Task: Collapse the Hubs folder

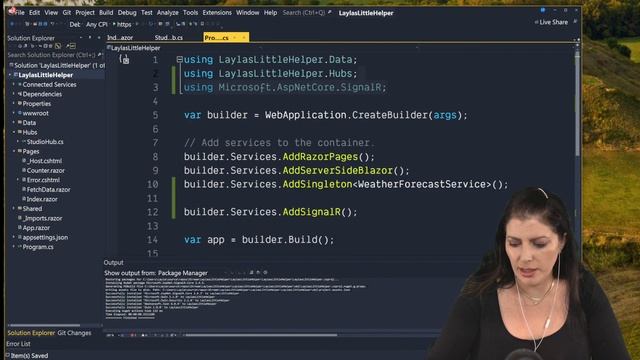Action: point(13,132)
